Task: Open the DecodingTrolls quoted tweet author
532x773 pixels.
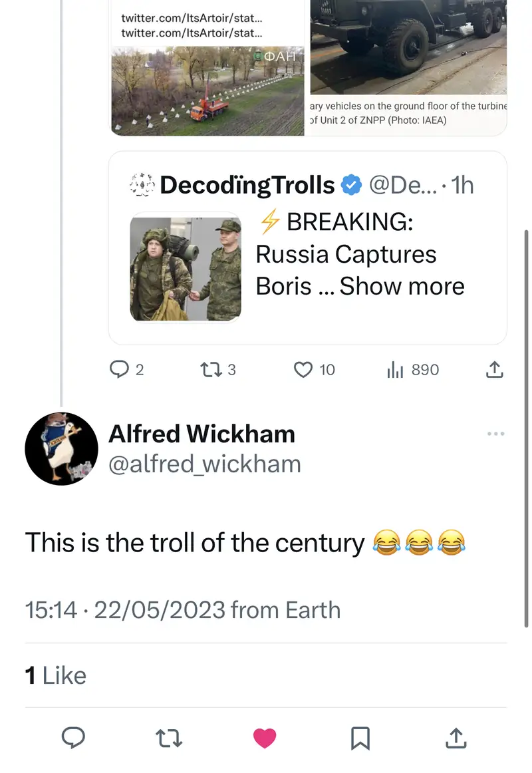Action: click(247, 185)
